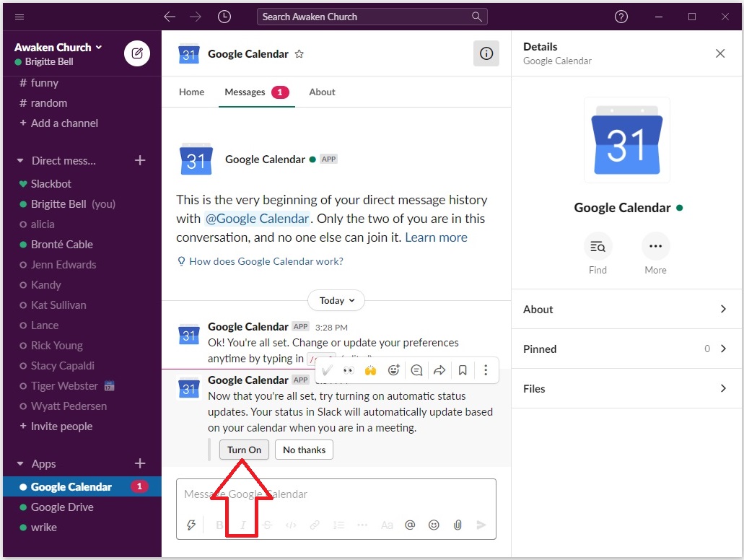The image size is (744, 560).
Task: Mention someone with the @ icon
Action: click(410, 525)
